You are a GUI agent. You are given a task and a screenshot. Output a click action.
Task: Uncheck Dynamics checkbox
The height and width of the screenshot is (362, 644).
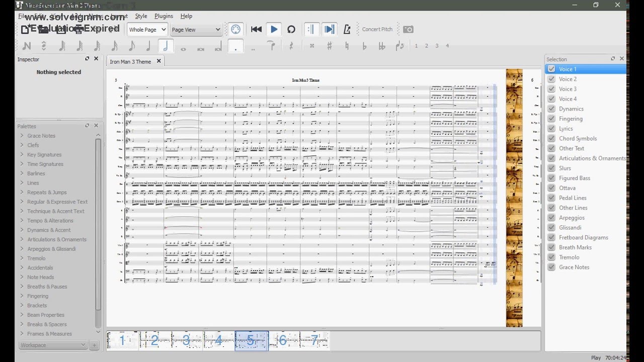551,109
